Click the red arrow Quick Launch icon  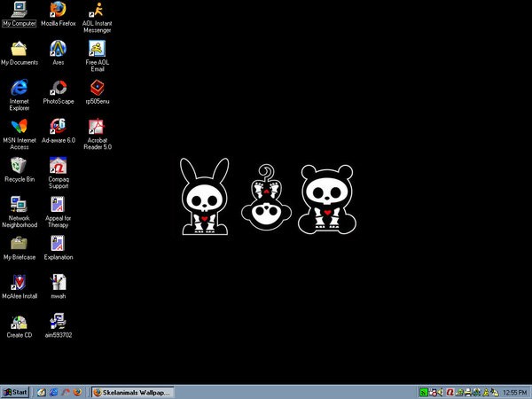[66, 392]
